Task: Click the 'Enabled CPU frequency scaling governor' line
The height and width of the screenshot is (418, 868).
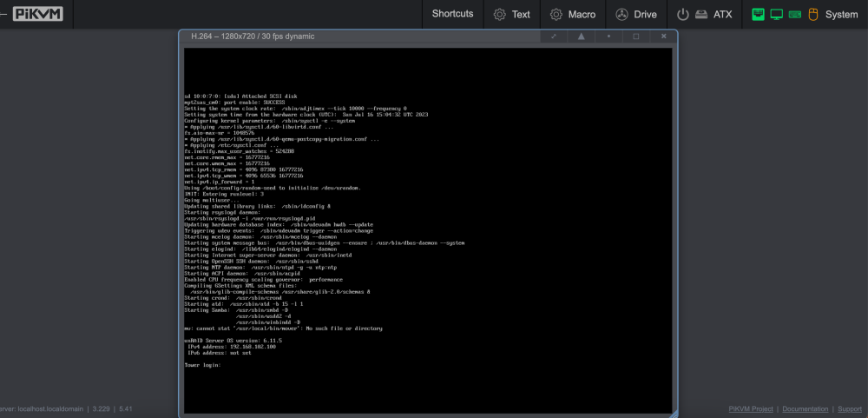Action: 264,280
